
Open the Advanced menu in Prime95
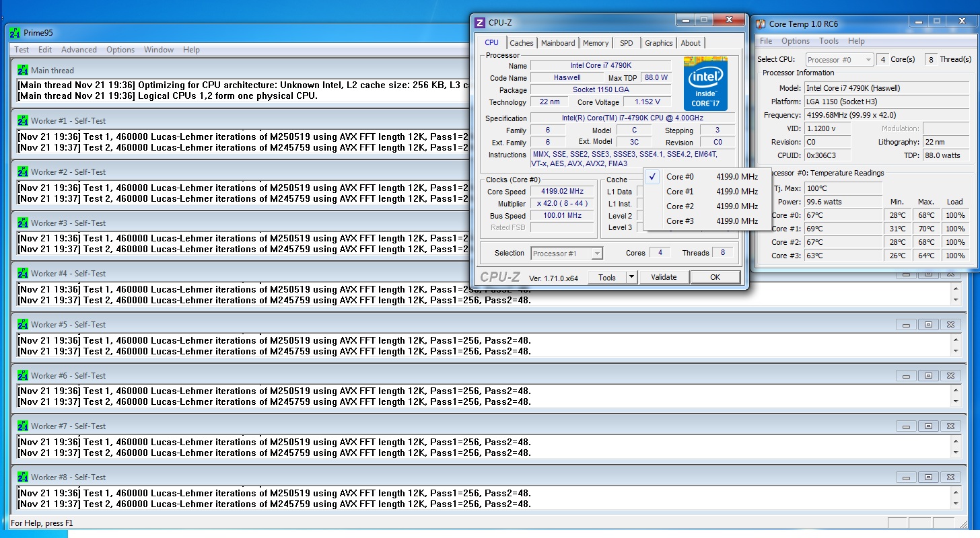[x=79, y=50]
